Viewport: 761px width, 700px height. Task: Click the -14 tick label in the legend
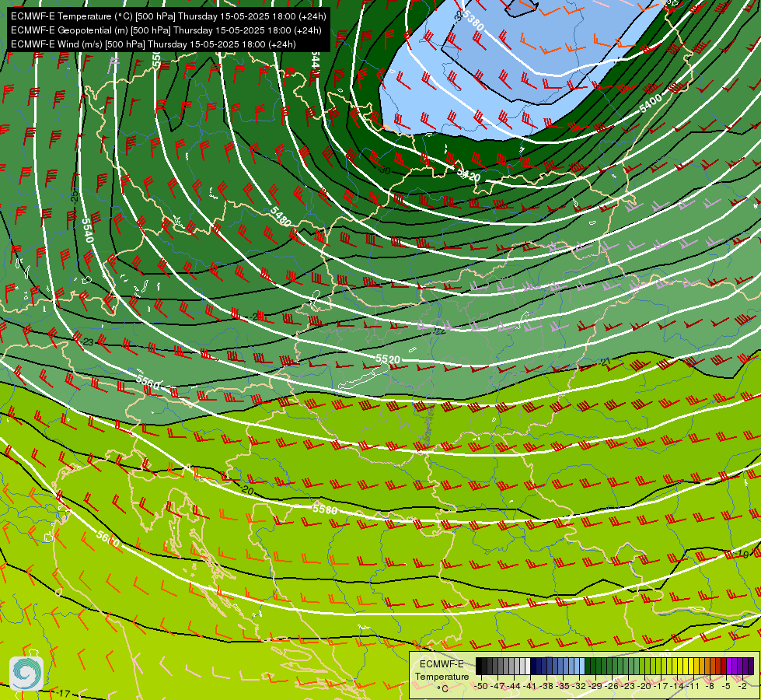[x=677, y=686]
